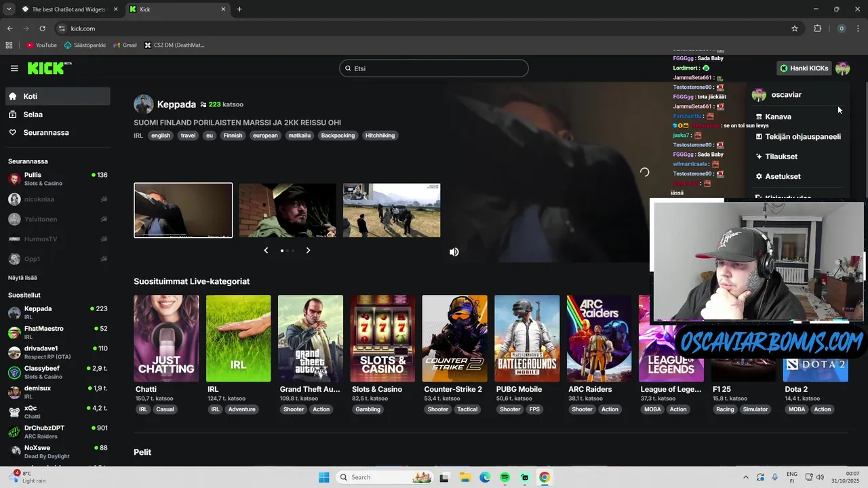Screen dimensions: 868x488
Task: Click the green KICK logo
Action: point(50,68)
